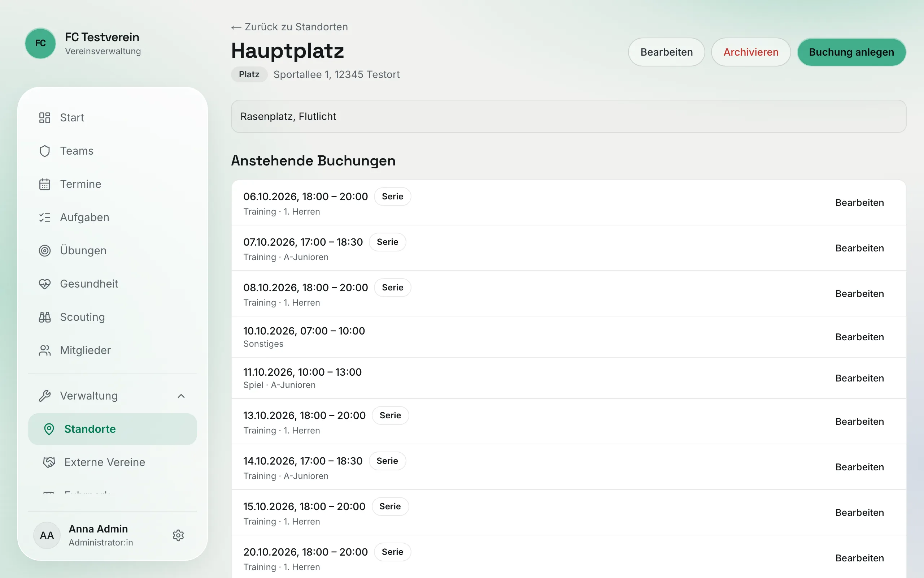The width and height of the screenshot is (924, 578).
Task: Go back via Zurück zu Standorten
Action: pos(289,27)
